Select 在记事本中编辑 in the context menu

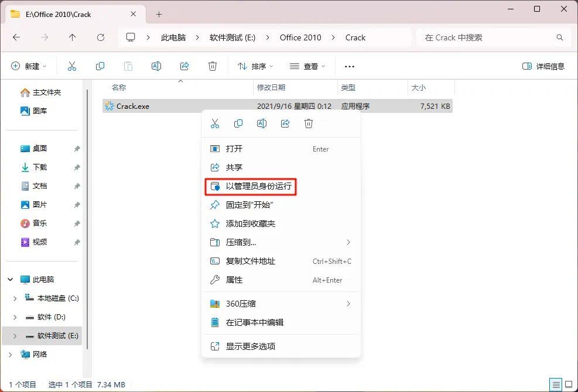click(x=281, y=322)
